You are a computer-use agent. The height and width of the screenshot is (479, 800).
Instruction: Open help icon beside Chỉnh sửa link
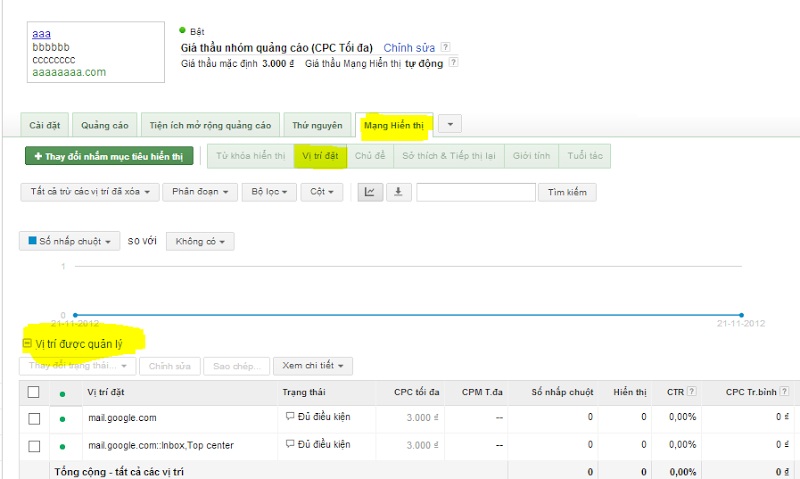click(445, 47)
